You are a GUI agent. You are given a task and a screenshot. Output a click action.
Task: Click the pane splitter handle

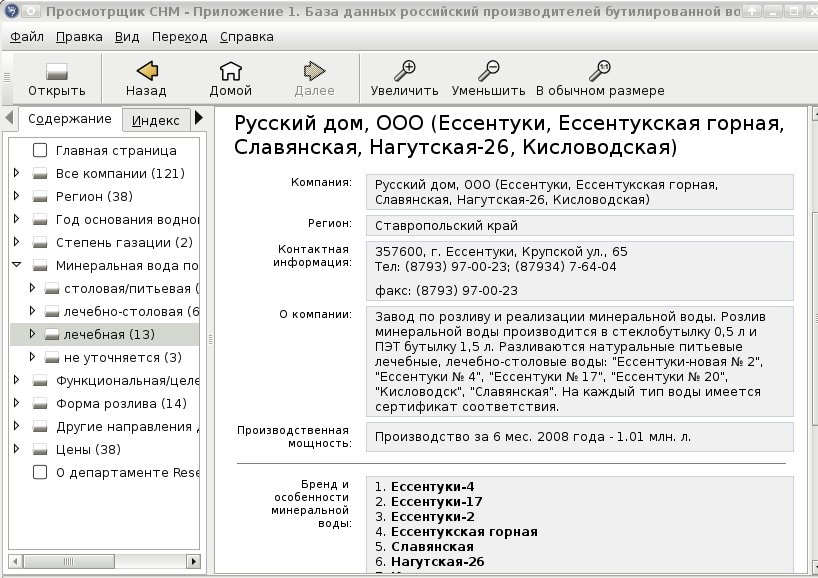(x=210, y=339)
